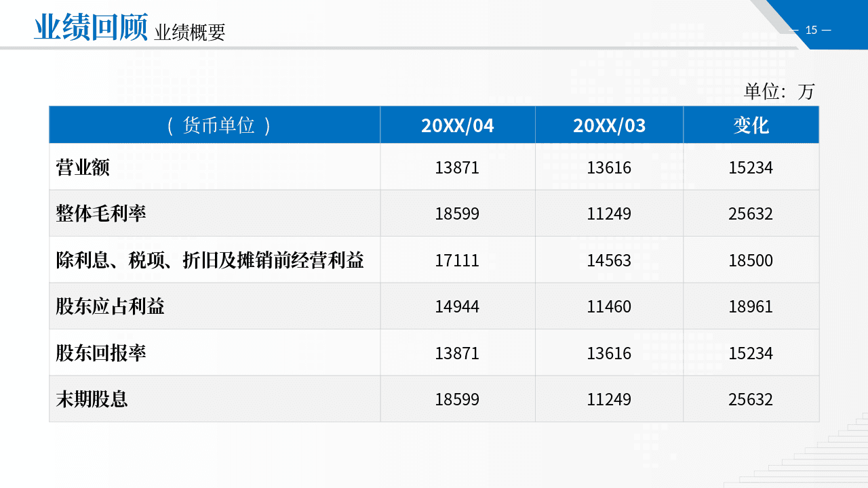
Task: Select the 20XX/04 column header
Action: [x=458, y=125]
